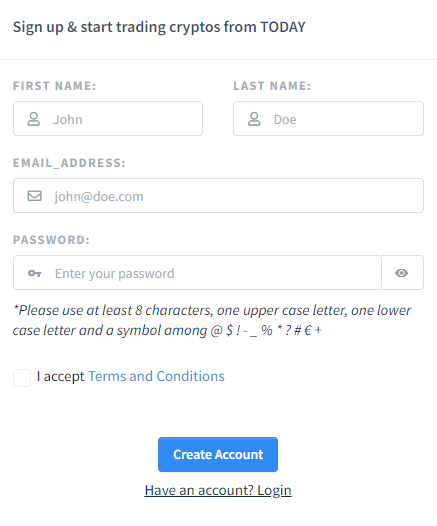437x526 pixels.
Task: Open the Terms and Conditions link
Action: tap(156, 376)
